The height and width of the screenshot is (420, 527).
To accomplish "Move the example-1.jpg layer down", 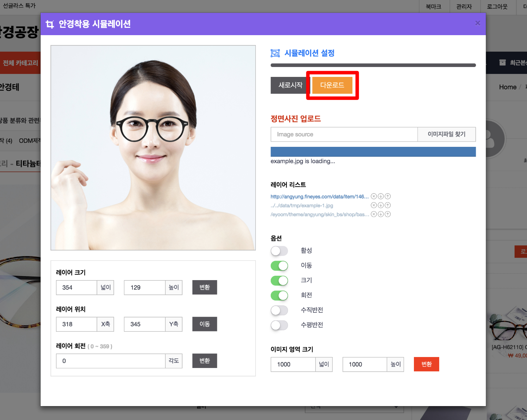I will tap(381, 205).
